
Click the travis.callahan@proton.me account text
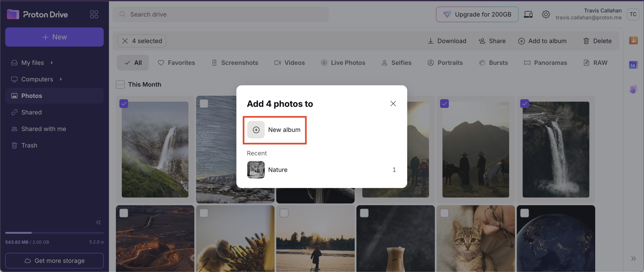click(589, 18)
